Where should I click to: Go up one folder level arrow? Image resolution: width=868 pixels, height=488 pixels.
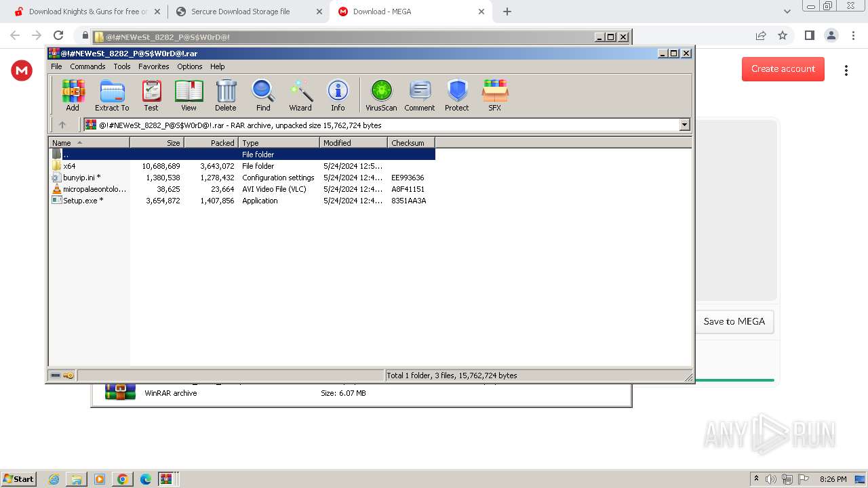pyautogui.click(x=62, y=125)
